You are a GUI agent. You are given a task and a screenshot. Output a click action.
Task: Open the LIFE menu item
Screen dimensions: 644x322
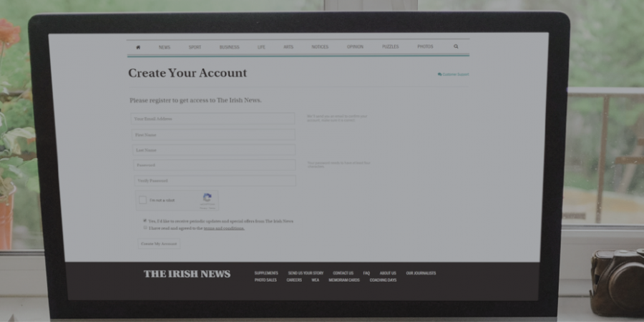[x=261, y=47]
